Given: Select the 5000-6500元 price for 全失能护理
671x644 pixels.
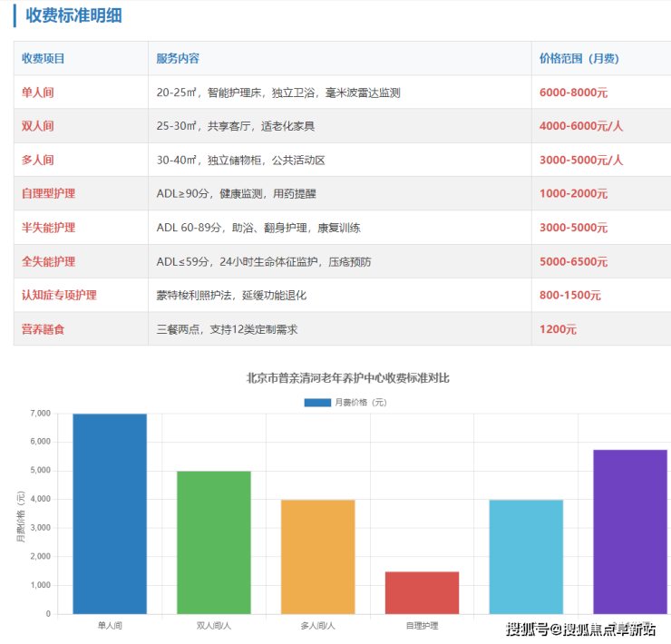Looking at the screenshot, I should [573, 261].
